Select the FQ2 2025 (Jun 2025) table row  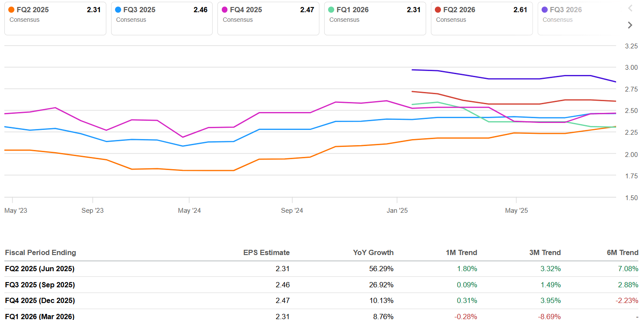[x=40, y=269]
